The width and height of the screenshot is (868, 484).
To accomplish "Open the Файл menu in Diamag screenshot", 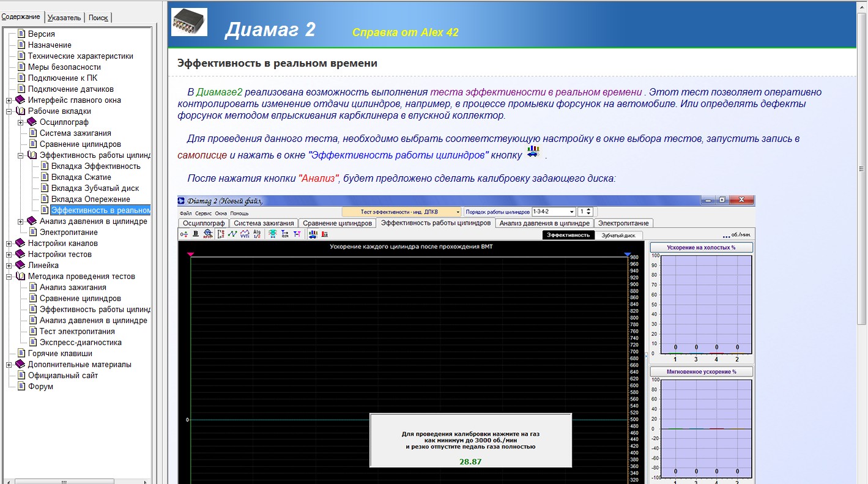I will pos(185,214).
